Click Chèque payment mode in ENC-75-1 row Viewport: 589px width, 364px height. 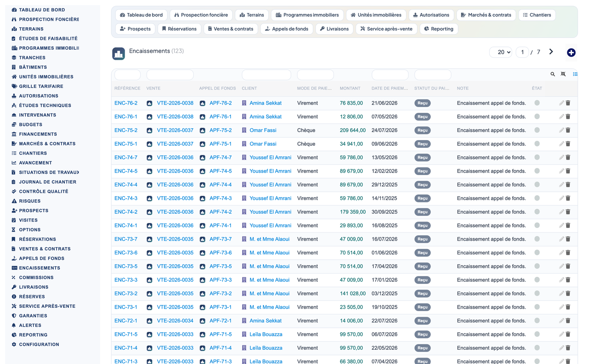click(x=306, y=144)
